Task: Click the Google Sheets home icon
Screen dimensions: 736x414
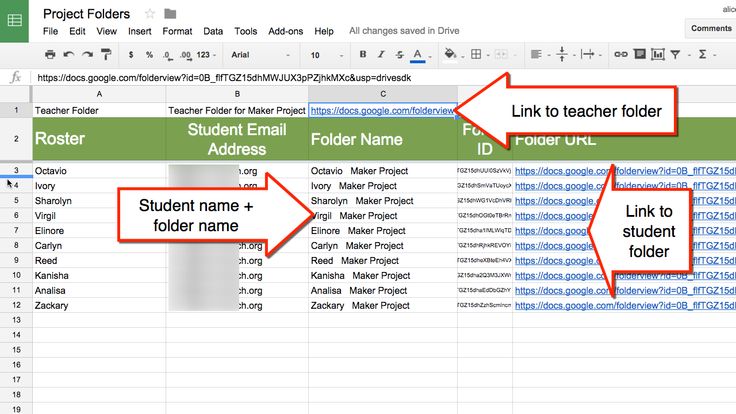Action: click(14, 20)
